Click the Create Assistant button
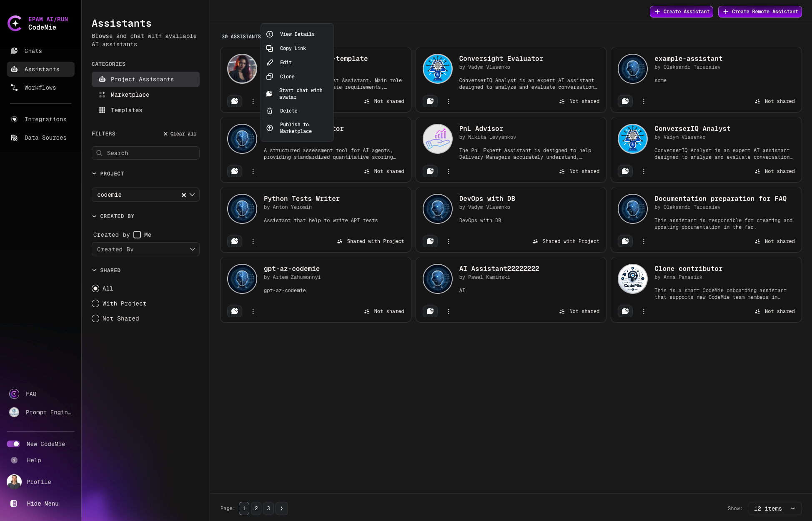 coord(681,12)
